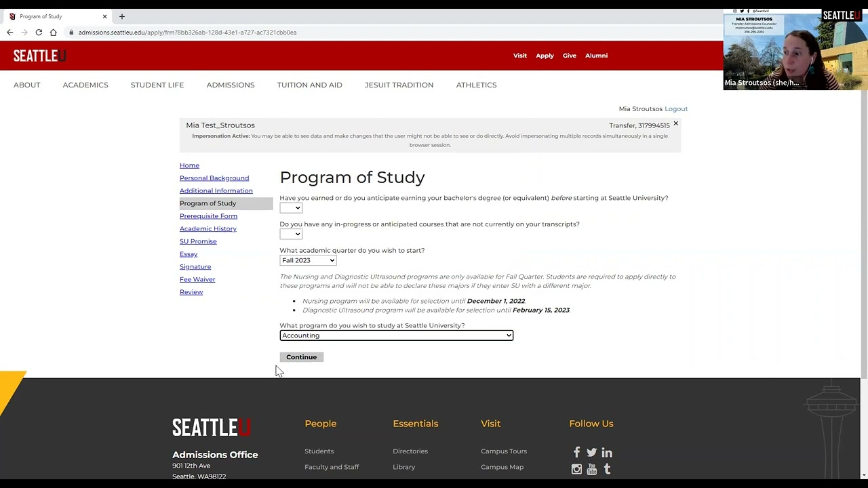Click the Program of Study heading
Viewport: 868px width, 488px height.
(x=352, y=178)
